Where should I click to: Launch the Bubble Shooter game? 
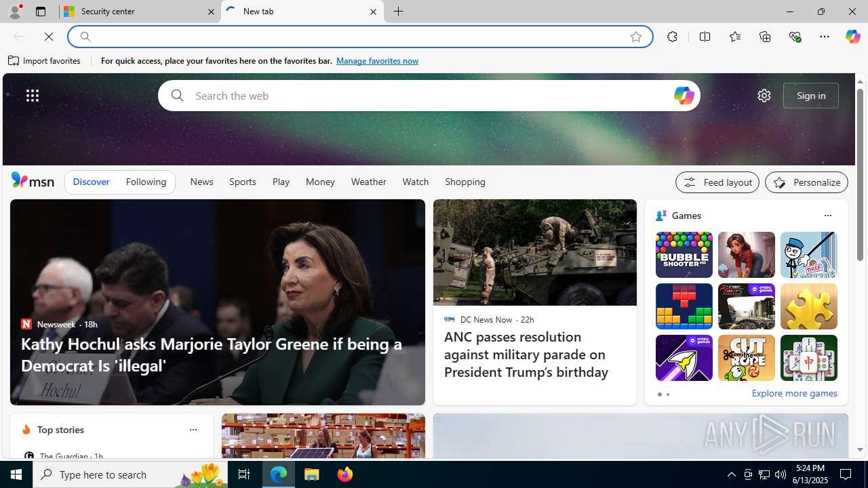click(x=684, y=255)
